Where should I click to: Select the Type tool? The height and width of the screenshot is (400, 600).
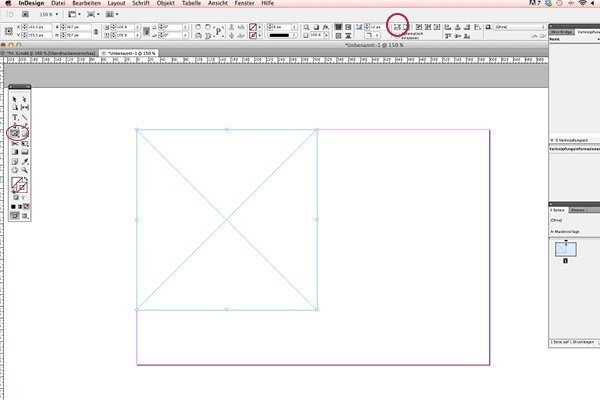(x=15, y=117)
